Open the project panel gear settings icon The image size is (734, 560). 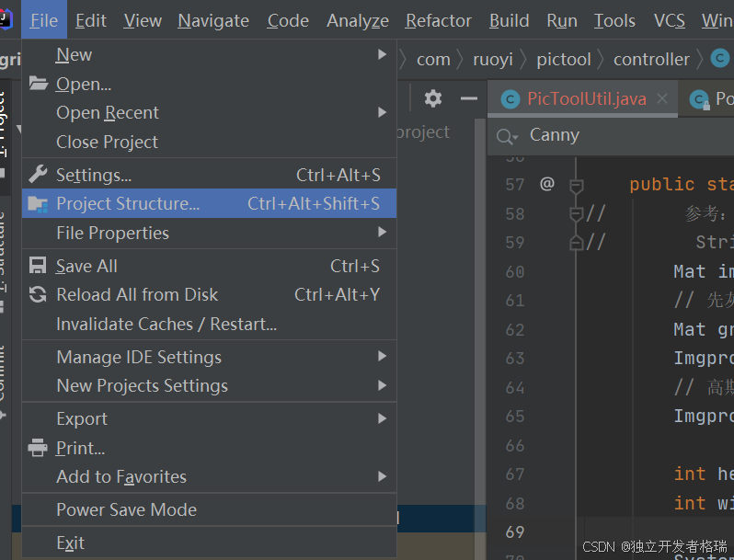coord(433,98)
